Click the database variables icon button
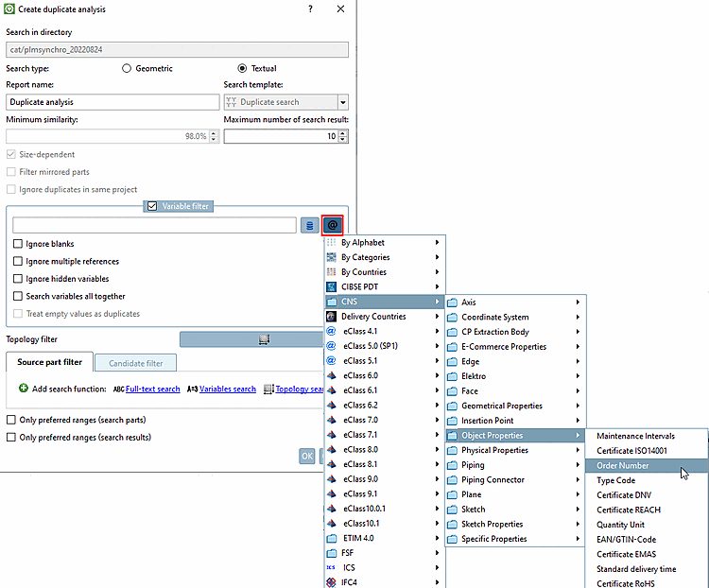This screenshot has height=588, width=709. coord(310,225)
